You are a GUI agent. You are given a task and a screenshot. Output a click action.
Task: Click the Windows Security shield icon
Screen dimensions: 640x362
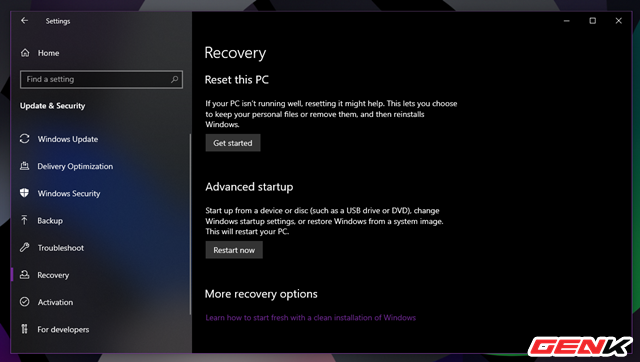[24, 193]
